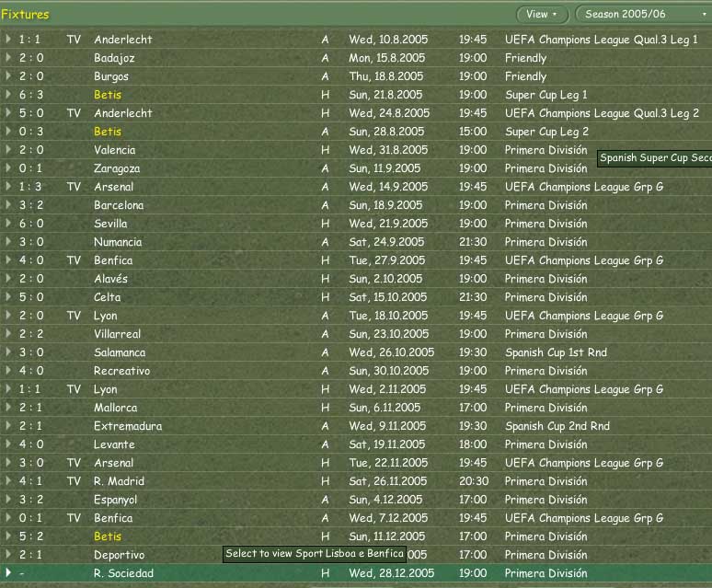Screen dimensions: 712x588
Task: Expand the Badajoz friendly fixture row arrow
Action: (8, 58)
